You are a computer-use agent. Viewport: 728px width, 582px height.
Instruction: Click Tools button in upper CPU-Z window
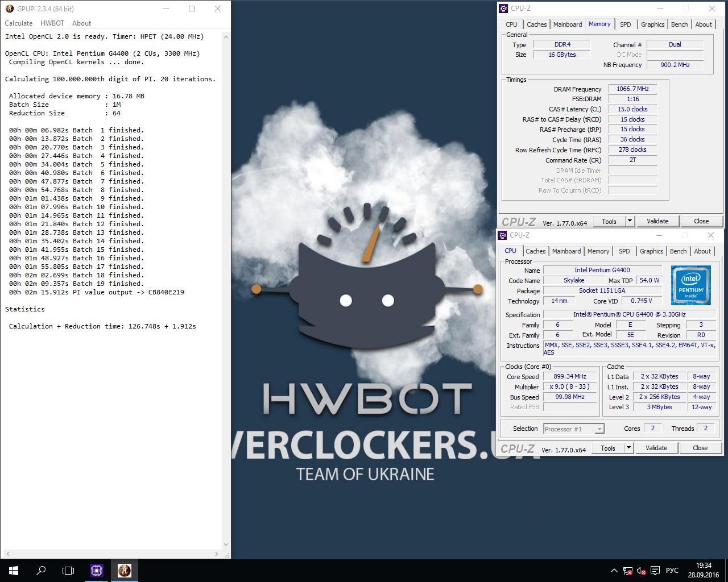pos(609,221)
